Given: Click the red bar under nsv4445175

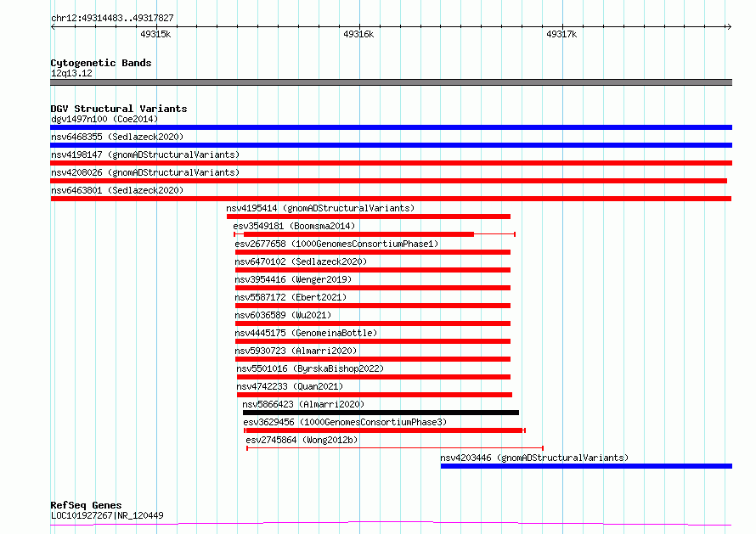Looking at the screenshot, I should (373, 341).
